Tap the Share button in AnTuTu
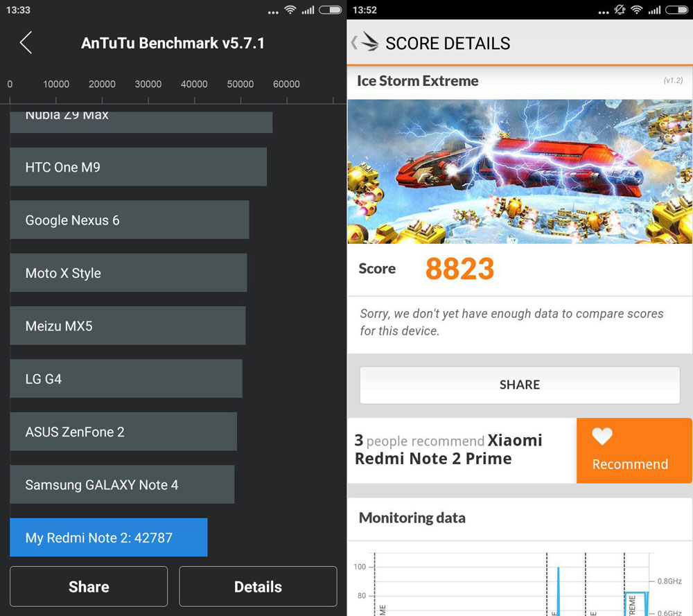 pyautogui.click(x=89, y=586)
